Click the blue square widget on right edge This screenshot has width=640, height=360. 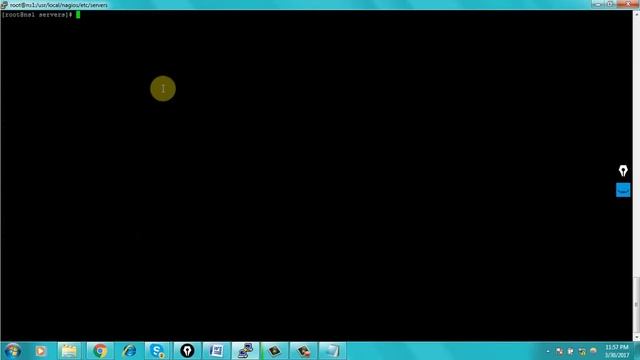click(623, 190)
